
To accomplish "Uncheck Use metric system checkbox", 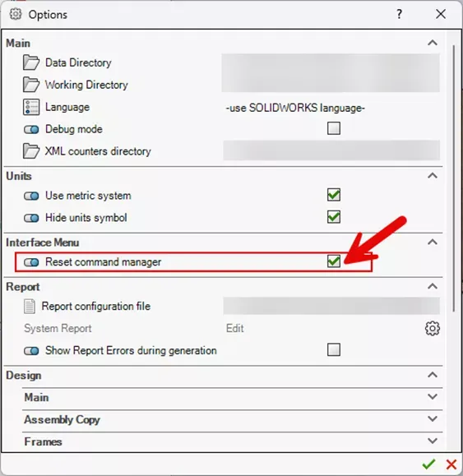I will pos(334,195).
